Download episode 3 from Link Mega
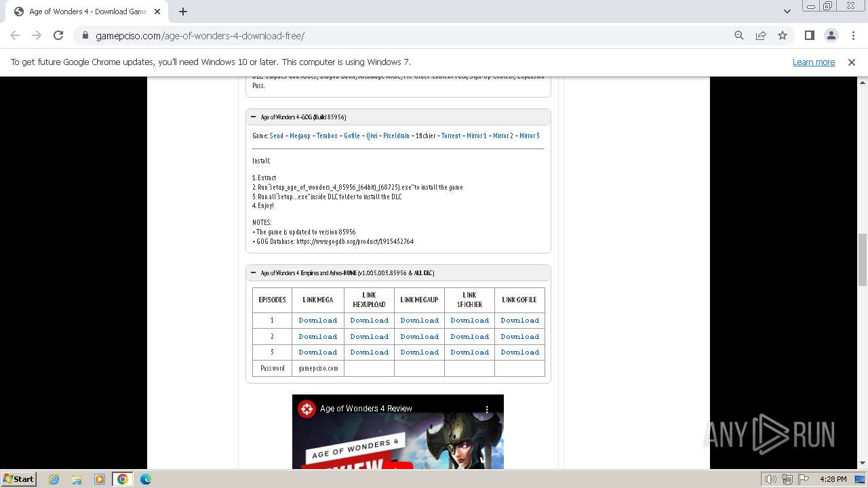This screenshot has height=488, width=868. coord(318,352)
